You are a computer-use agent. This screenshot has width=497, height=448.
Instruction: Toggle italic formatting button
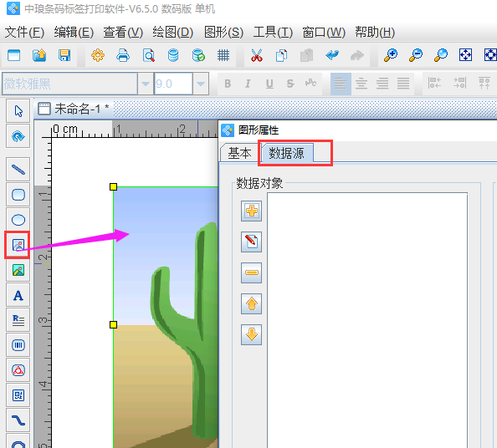(248, 84)
